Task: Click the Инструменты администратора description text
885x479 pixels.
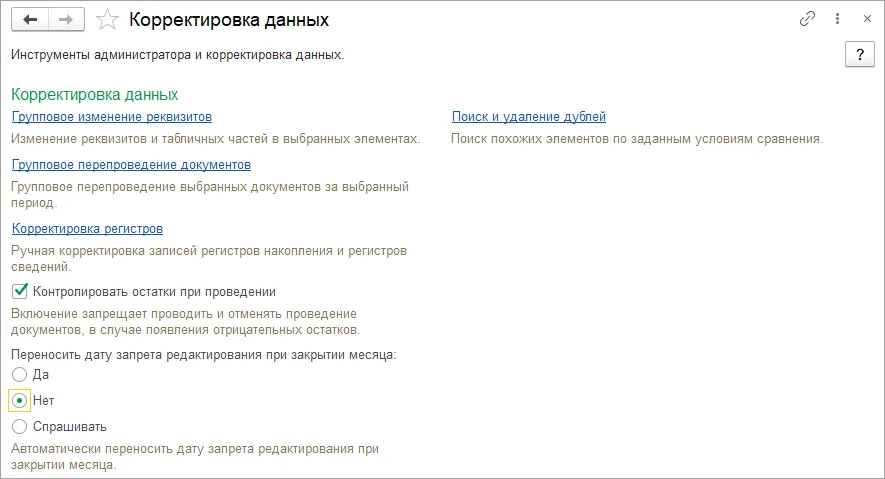Action: point(177,55)
